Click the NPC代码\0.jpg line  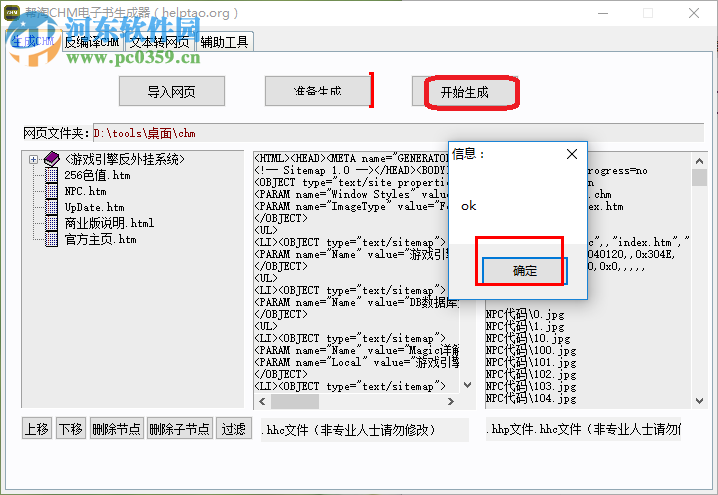525,314
